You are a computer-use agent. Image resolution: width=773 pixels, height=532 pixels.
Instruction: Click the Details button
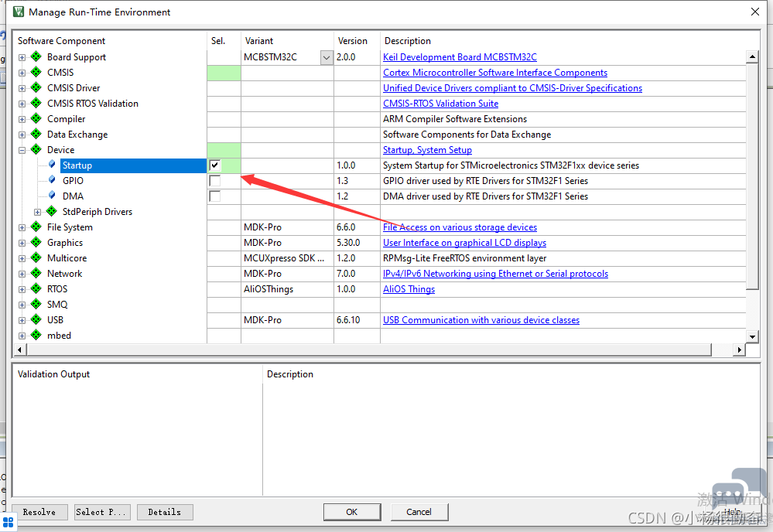(165, 513)
